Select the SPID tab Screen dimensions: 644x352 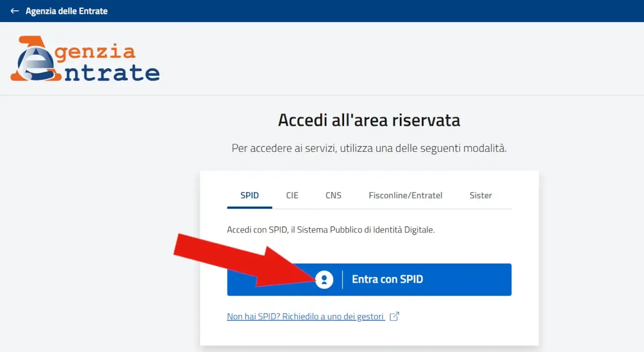tap(250, 195)
